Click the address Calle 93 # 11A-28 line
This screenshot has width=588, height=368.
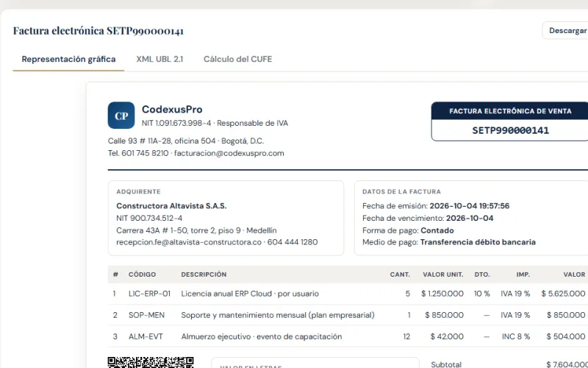tap(186, 141)
